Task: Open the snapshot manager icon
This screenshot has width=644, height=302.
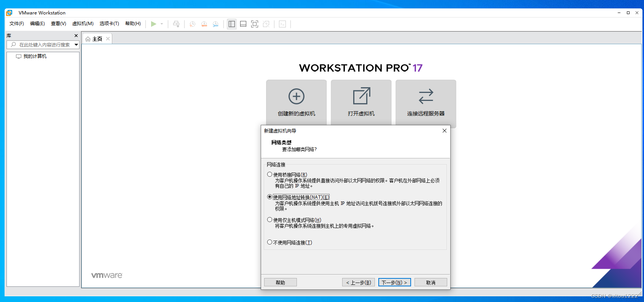Action: [x=215, y=24]
